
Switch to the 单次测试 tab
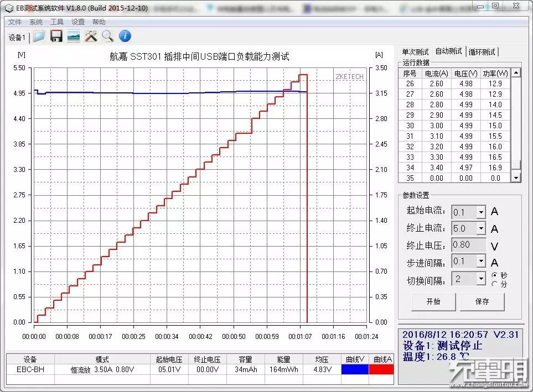point(415,52)
